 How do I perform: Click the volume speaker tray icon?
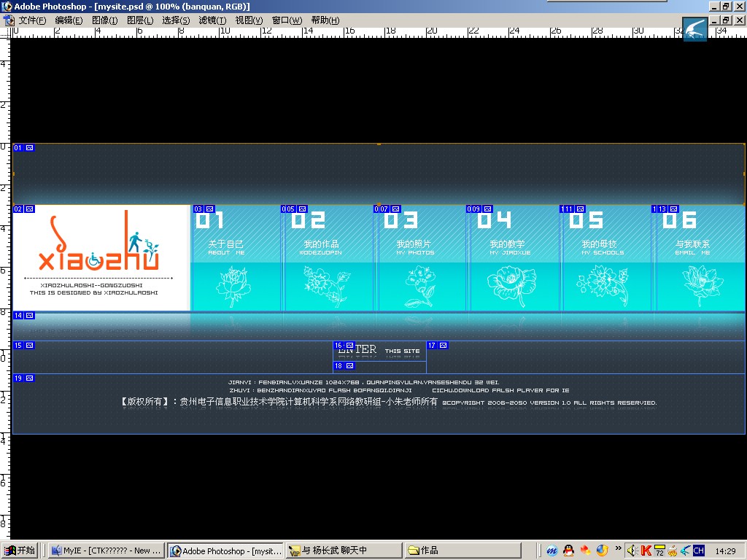point(632,551)
